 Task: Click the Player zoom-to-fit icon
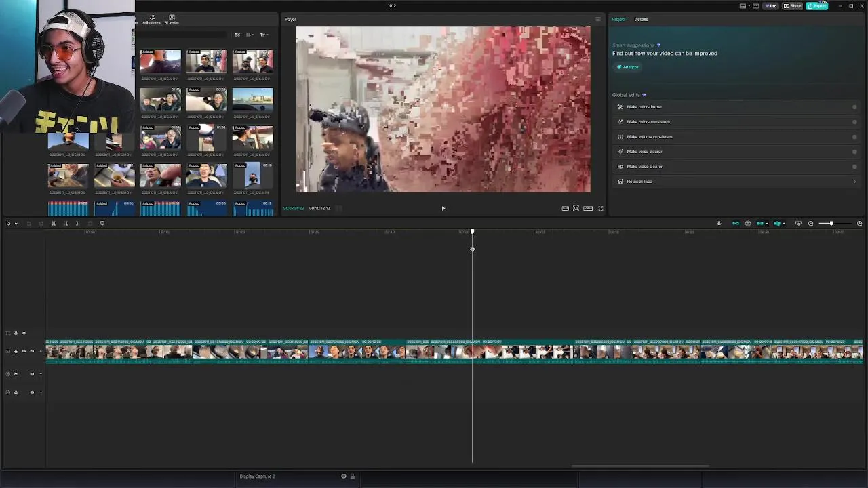tap(576, 208)
